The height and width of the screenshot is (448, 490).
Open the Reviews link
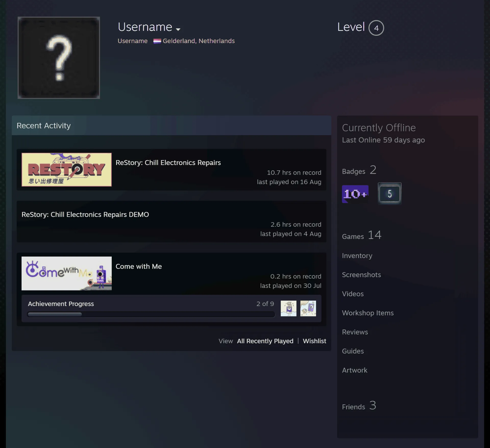[x=355, y=332]
